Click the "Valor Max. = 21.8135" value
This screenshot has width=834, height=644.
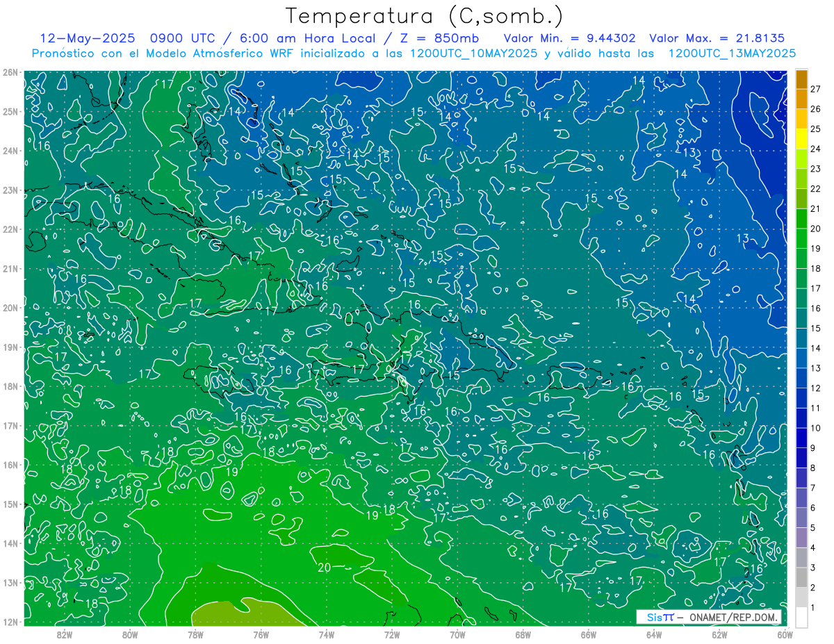point(716,38)
